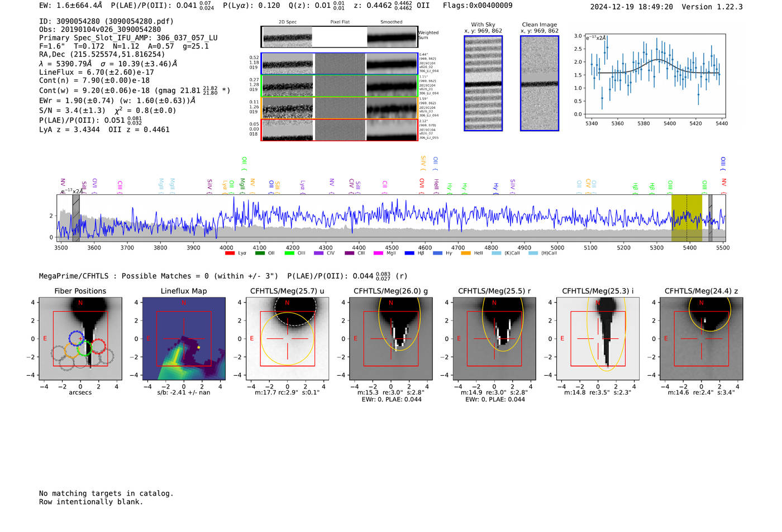The height and width of the screenshot is (532, 782).
Task: Click the timestamp '2024-12-19 18:49:20'
Action: pyautogui.click(x=632, y=7)
